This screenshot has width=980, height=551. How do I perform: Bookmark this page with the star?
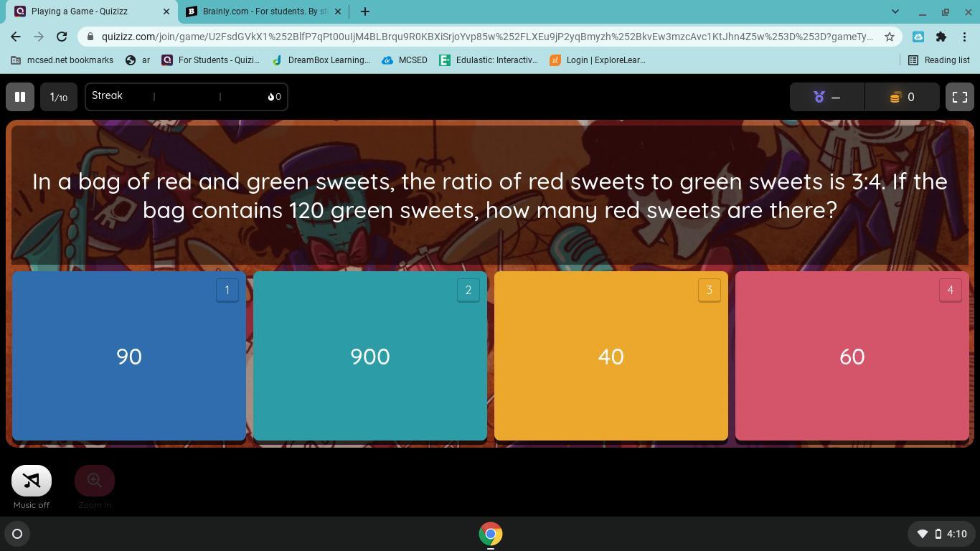click(x=890, y=37)
